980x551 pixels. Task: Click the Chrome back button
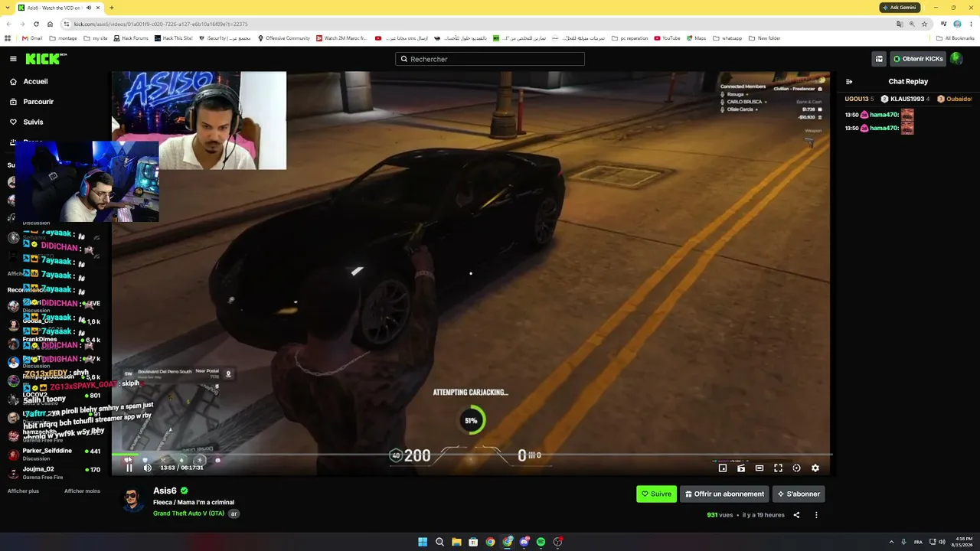coord(8,24)
